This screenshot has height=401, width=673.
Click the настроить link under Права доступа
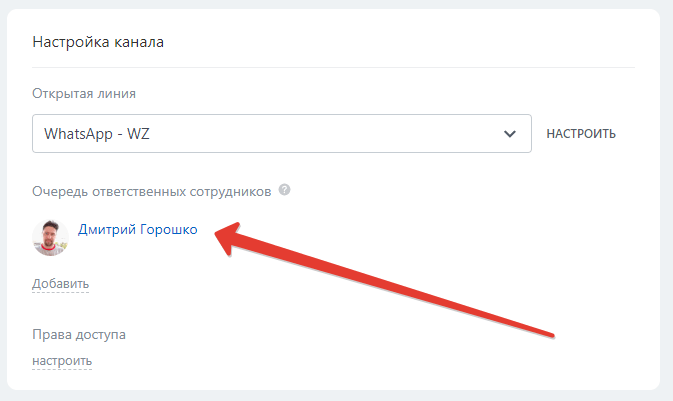pyautogui.click(x=62, y=361)
